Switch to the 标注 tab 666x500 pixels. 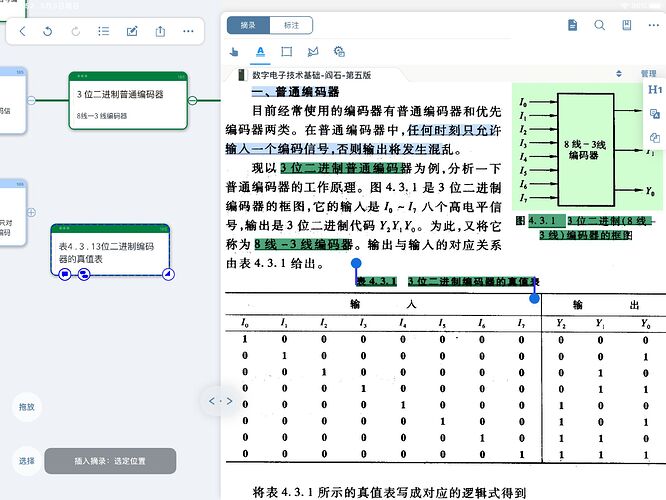pos(291,25)
